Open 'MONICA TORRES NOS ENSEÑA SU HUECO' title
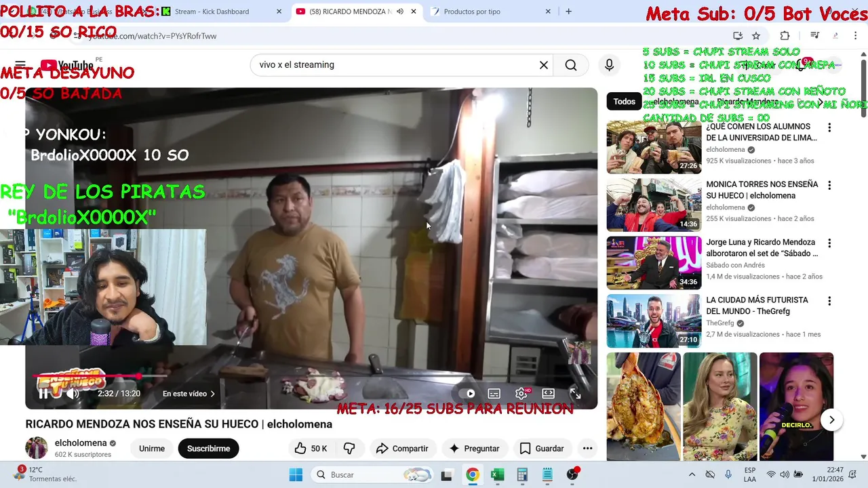Image resolution: width=868 pixels, height=488 pixels. coord(762,190)
